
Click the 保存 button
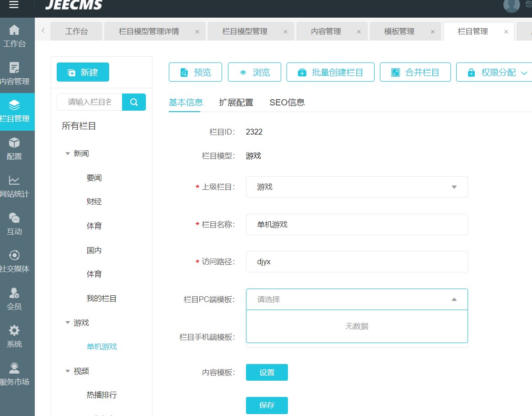tap(267, 406)
